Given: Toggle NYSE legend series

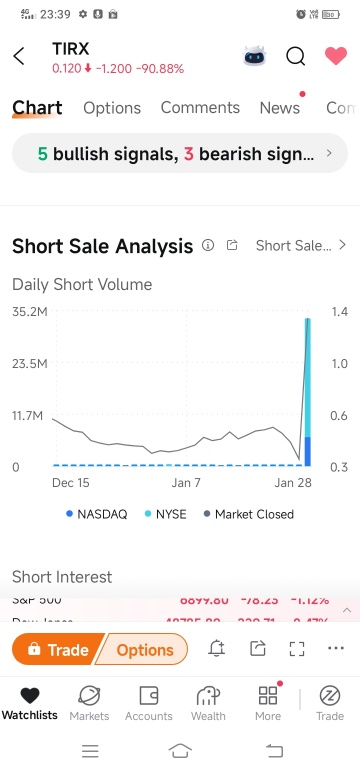Looking at the screenshot, I should pos(165,514).
